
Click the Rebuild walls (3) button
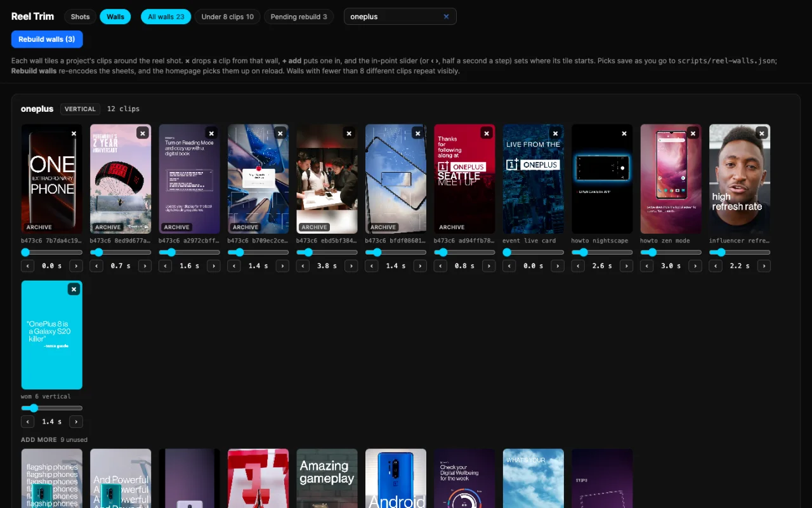coord(47,39)
